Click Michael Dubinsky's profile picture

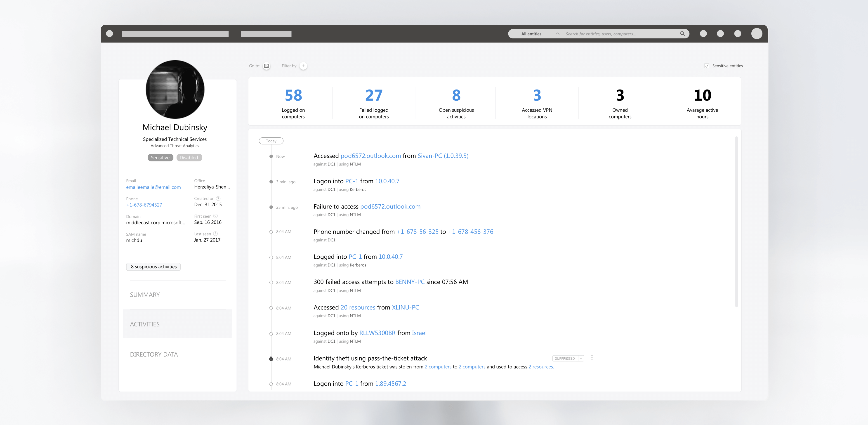(x=175, y=89)
